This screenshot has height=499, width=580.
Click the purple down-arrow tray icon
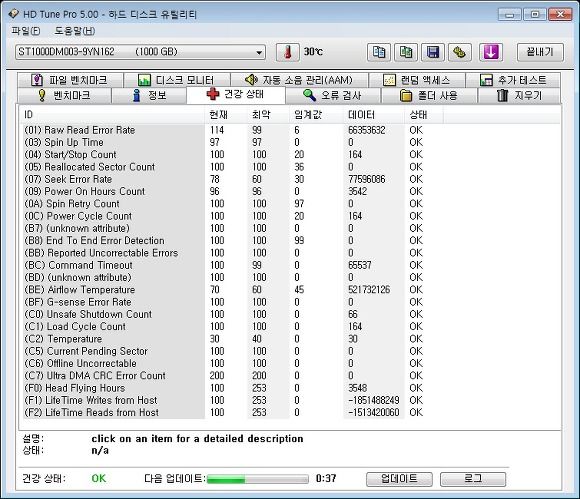tap(491, 52)
